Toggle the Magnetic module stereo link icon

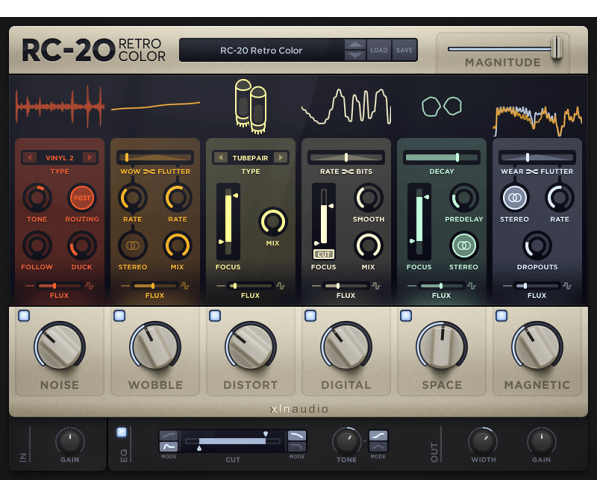tap(514, 198)
